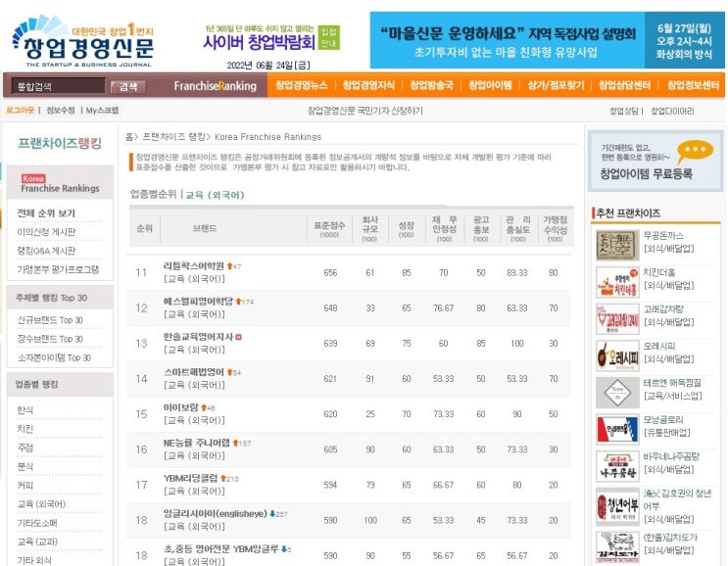Click the 창업경영신문 site logo
This screenshot has width=728, height=566.
pyautogui.click(x=82, y=42)
